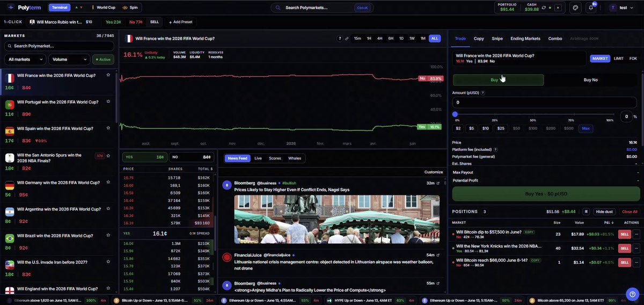Open the All markets dropdown
This screenshot has width=644, height=305.
tap(25, 60)
